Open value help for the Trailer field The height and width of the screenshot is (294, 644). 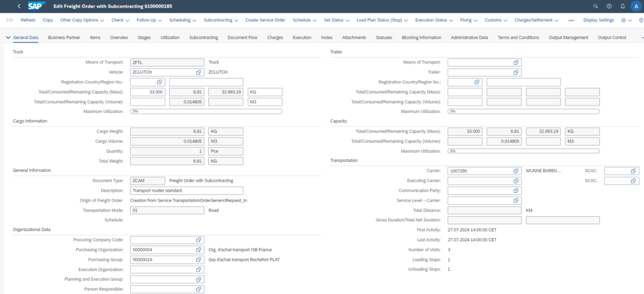point(516,72)
